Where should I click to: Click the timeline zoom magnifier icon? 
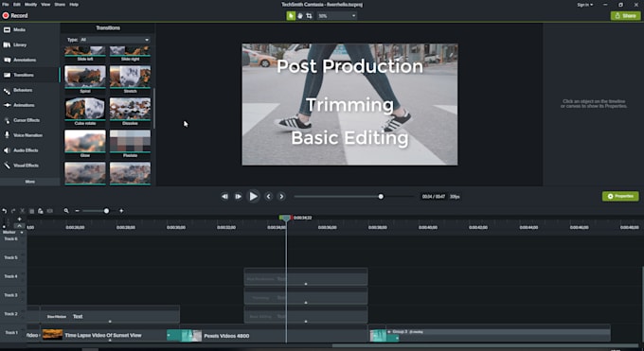[66, 211]
